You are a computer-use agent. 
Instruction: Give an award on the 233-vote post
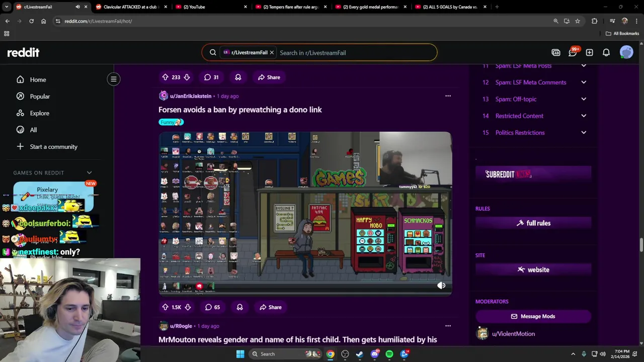(238, 77)
